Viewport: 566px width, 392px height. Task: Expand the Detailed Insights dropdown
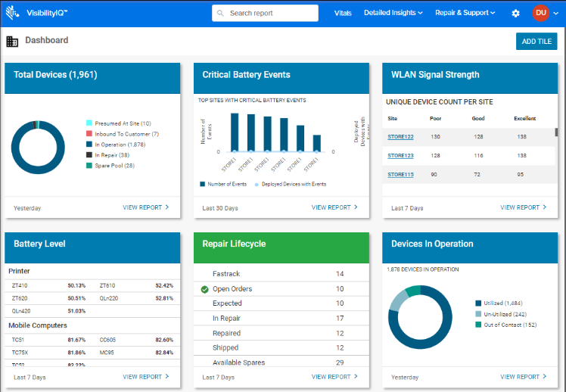tap(393, 13)
